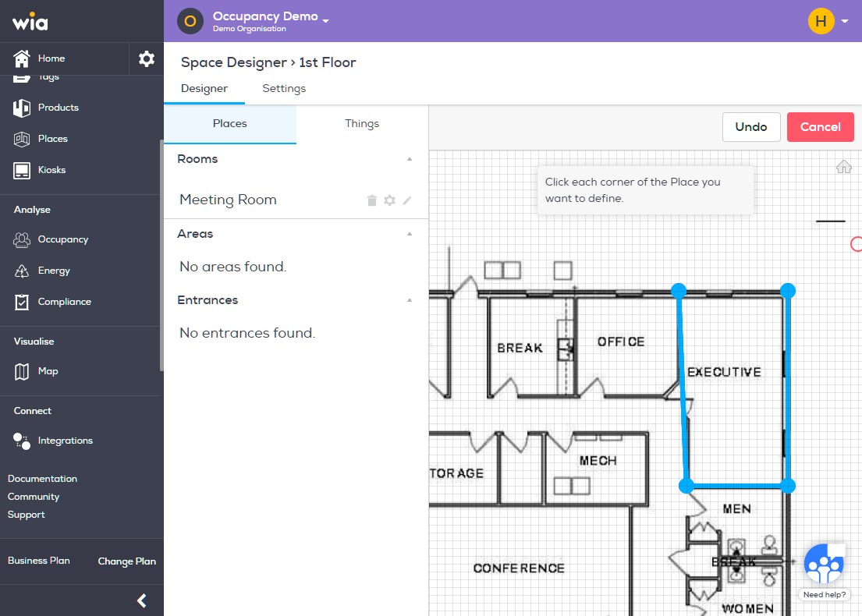This screenshot has height=616, width=862.
Task: Switch to the Designer tab
Action: 204,88
